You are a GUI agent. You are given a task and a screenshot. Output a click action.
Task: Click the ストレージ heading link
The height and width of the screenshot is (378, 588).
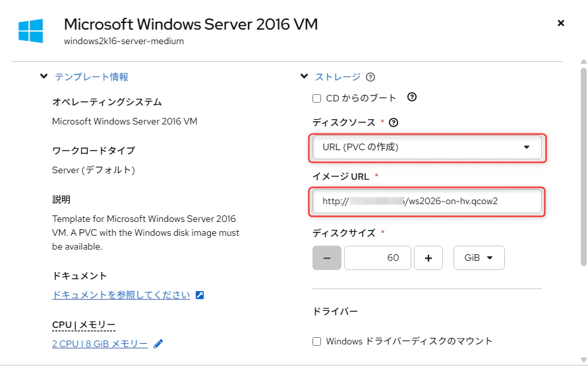[x=338, y=77]
